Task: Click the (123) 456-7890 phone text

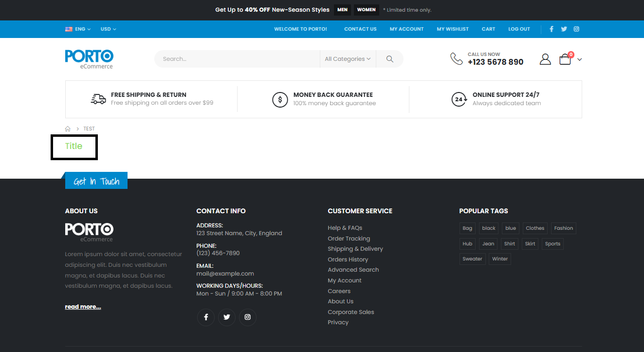Action: click(x=218, y=253)
